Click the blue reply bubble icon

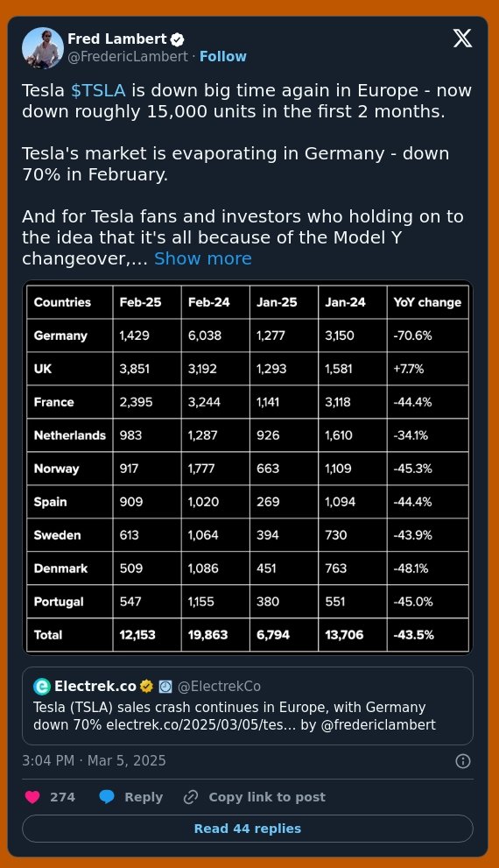pyautogui.click(x=107, y=797)
